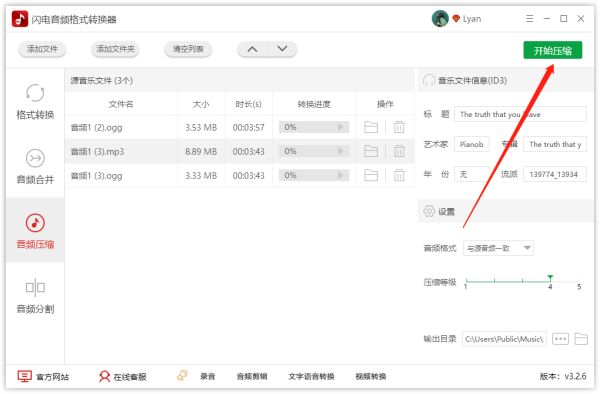
Task: Click the 时长(s) column header
Action: [248, 104]
